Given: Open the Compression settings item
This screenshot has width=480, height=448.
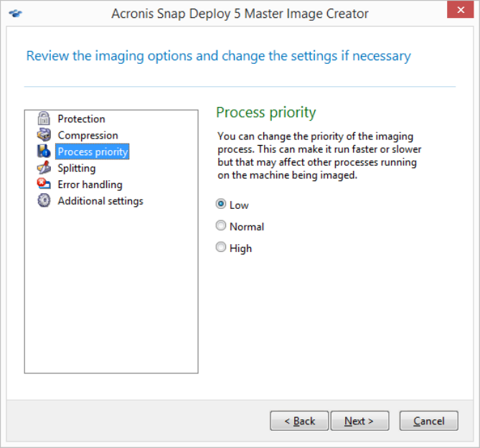Looking at the screenshot, I should pos(88,136).
